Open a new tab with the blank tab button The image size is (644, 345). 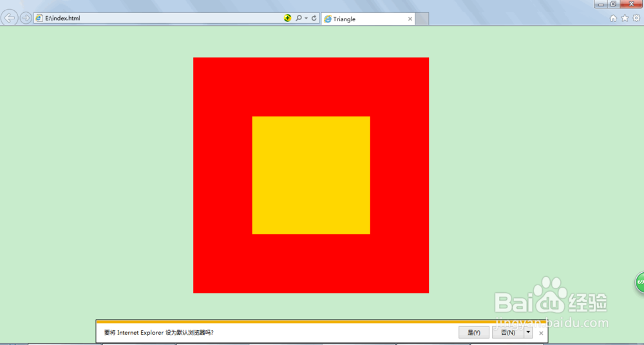click(422, 19)
